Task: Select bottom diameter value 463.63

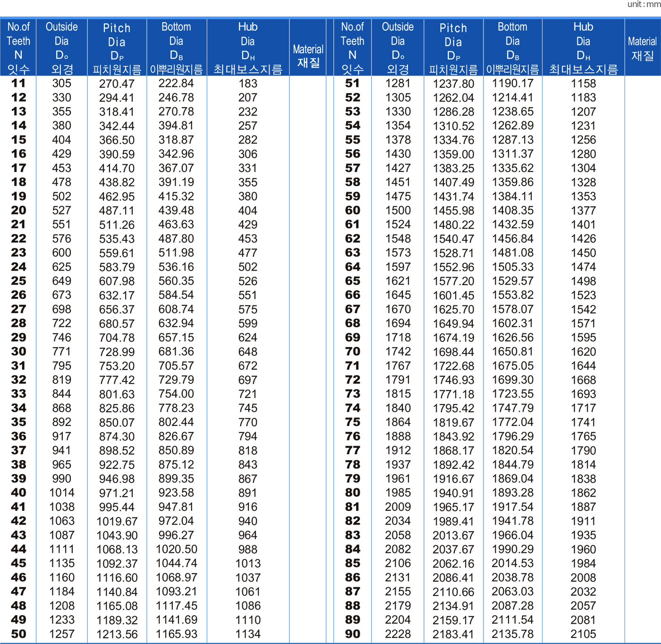Action: [177, 224]
